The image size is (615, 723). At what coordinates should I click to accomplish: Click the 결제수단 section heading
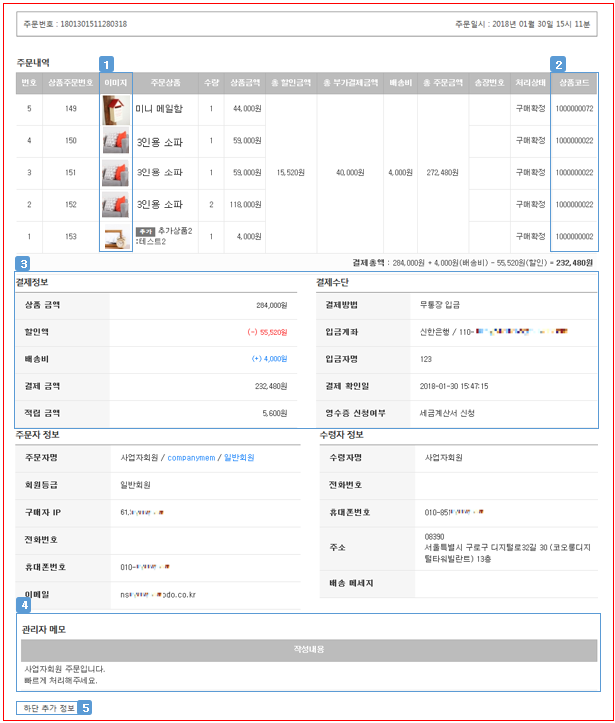pyautogui.click(x=332, y=282)
